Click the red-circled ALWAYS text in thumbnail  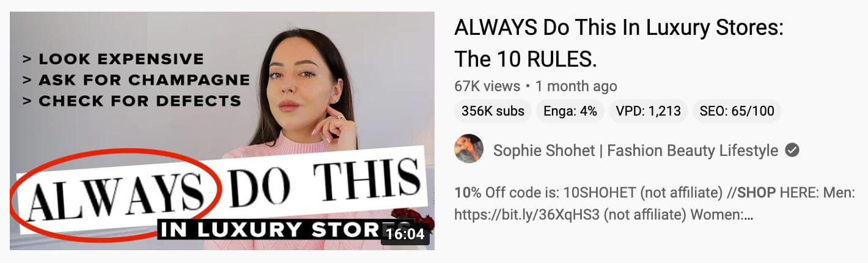tap(116, 196)
